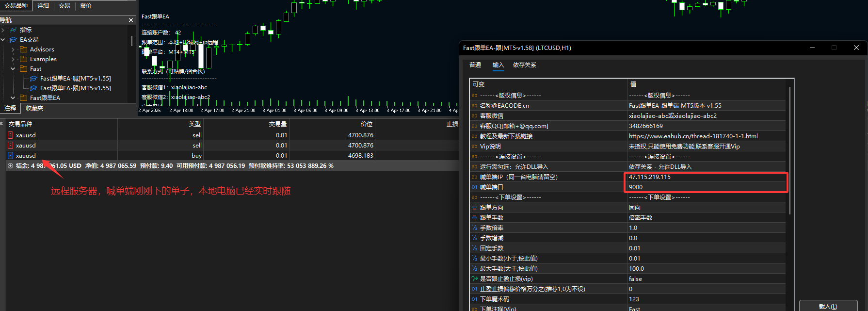This screenshot has width=868, height=311.
Task: Click the tutorial URL eahub.cn value cell
Action: tap(706, 136)
